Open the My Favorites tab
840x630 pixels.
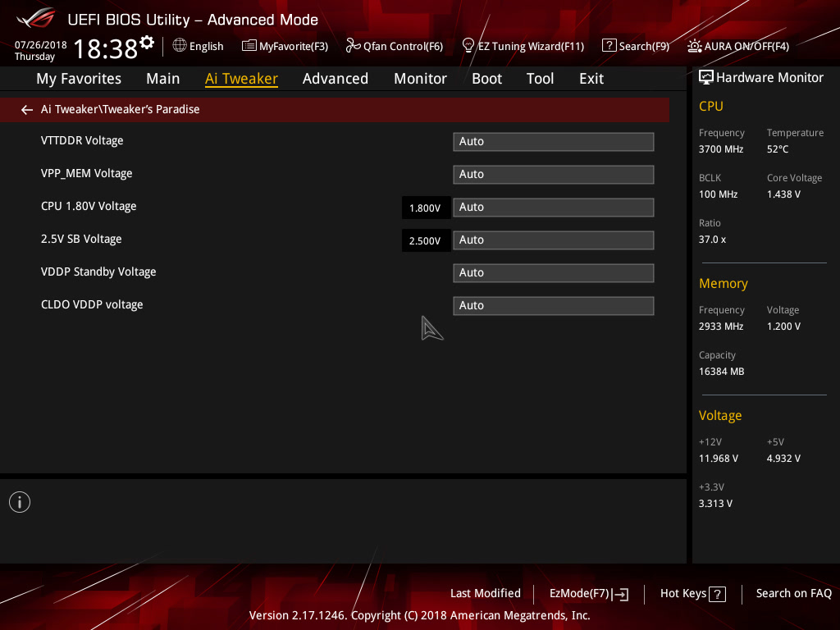[79, 79]
